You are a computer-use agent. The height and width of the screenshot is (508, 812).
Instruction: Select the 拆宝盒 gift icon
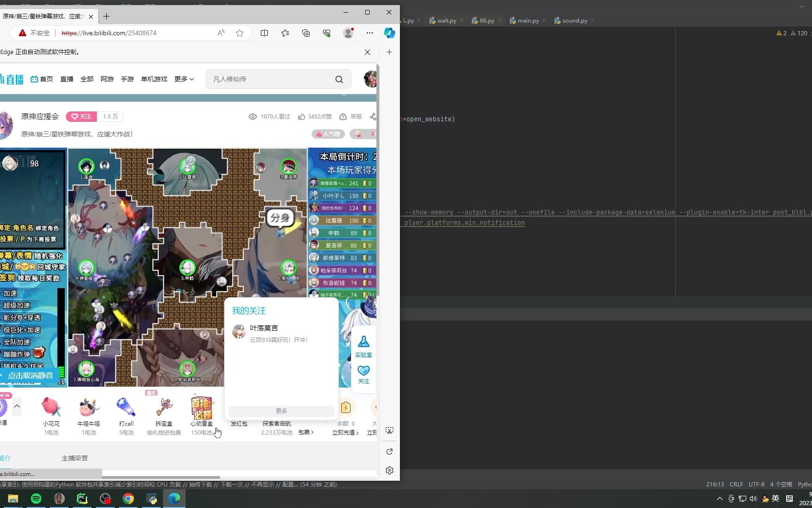(164, 407)
